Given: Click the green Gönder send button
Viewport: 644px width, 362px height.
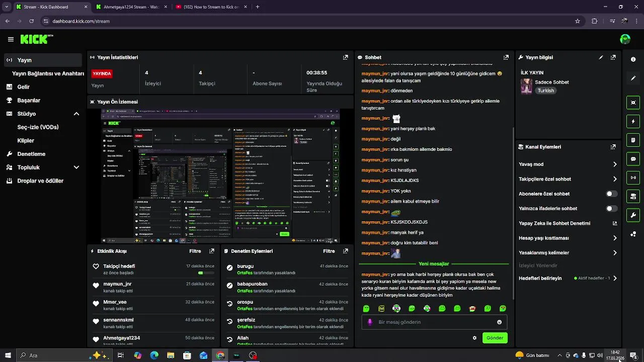Looking at the screenshot, I should (495, 338).
